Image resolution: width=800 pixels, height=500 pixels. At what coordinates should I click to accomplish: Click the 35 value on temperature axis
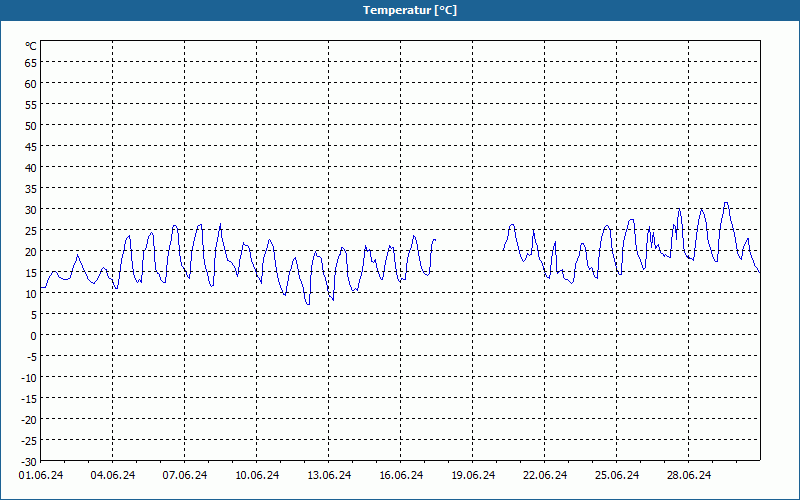coord(31,189)
